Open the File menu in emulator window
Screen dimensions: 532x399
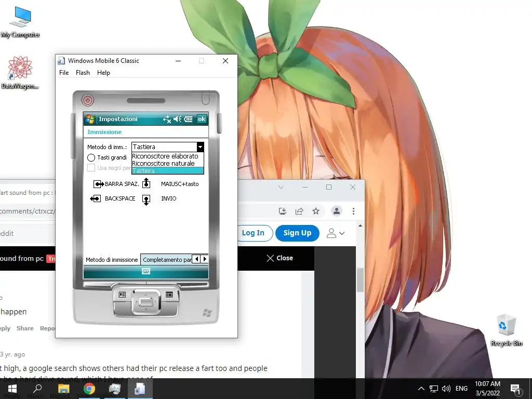pos(64,73)
